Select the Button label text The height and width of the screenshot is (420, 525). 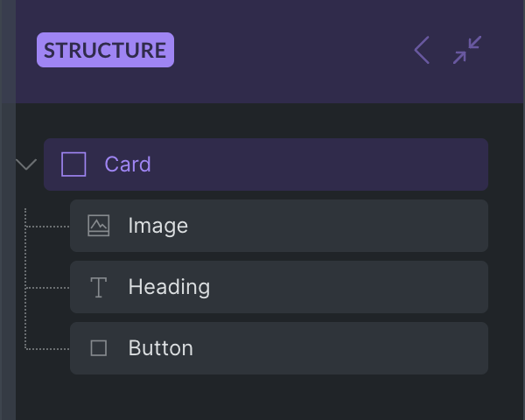[160, 348]
